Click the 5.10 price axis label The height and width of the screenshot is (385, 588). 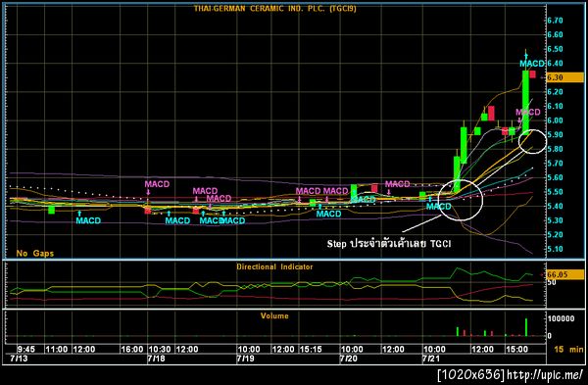(555, 249)
